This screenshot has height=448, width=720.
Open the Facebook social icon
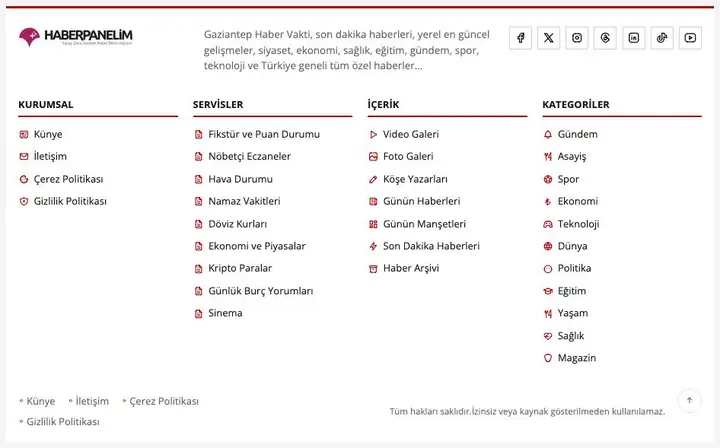point(520,38)
